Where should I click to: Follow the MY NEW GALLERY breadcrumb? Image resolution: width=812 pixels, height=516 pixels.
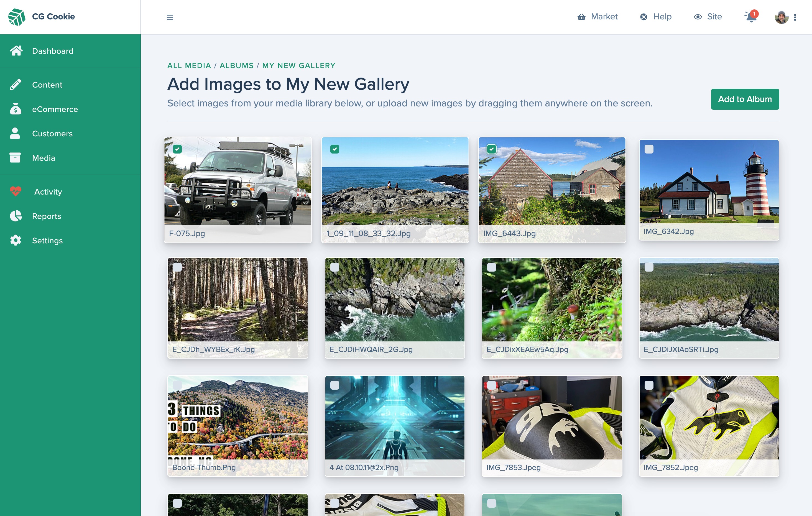tap(299, 66)
